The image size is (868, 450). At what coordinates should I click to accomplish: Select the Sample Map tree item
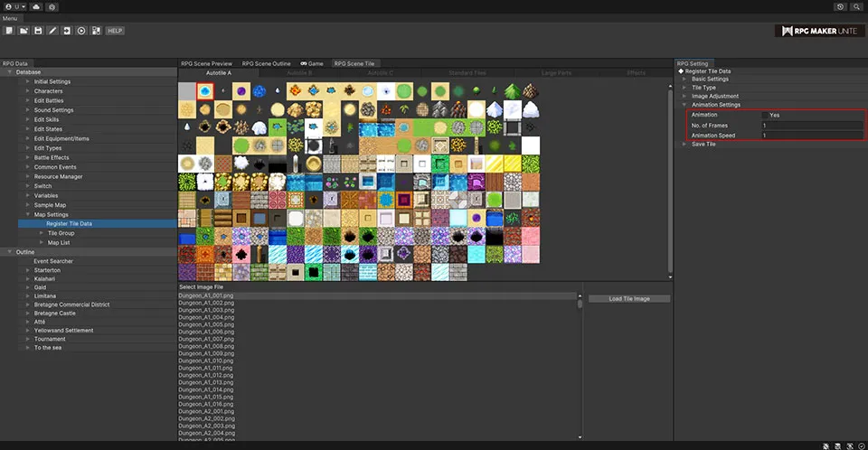pos(50,205)
